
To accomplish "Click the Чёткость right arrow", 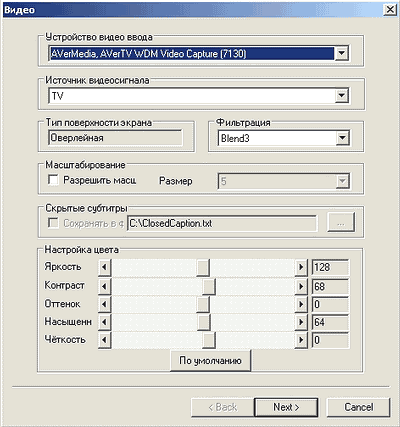I will point(301,340).
